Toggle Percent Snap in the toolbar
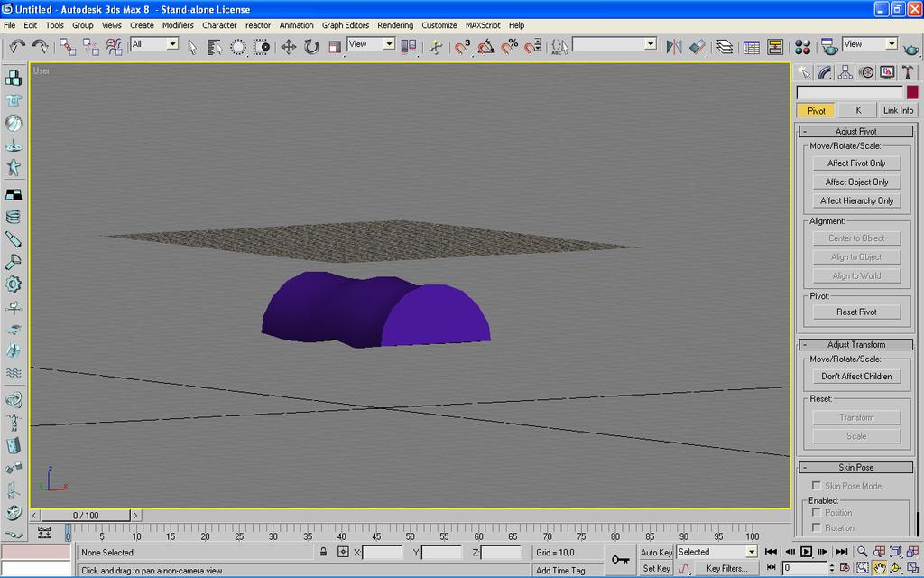The width and height of the screenshot is (924, 578). click(509, 47)
